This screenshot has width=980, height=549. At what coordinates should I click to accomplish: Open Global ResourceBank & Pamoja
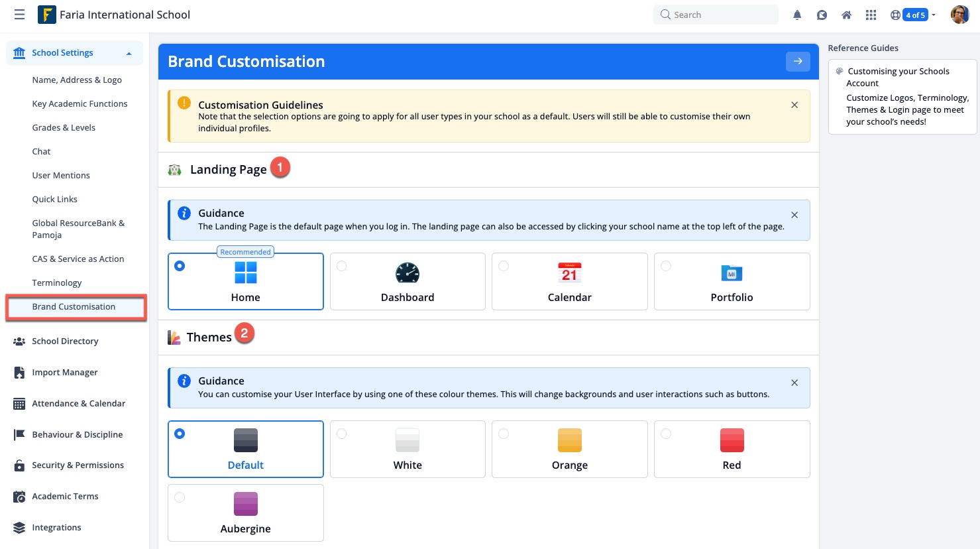(x=78, y=229)
